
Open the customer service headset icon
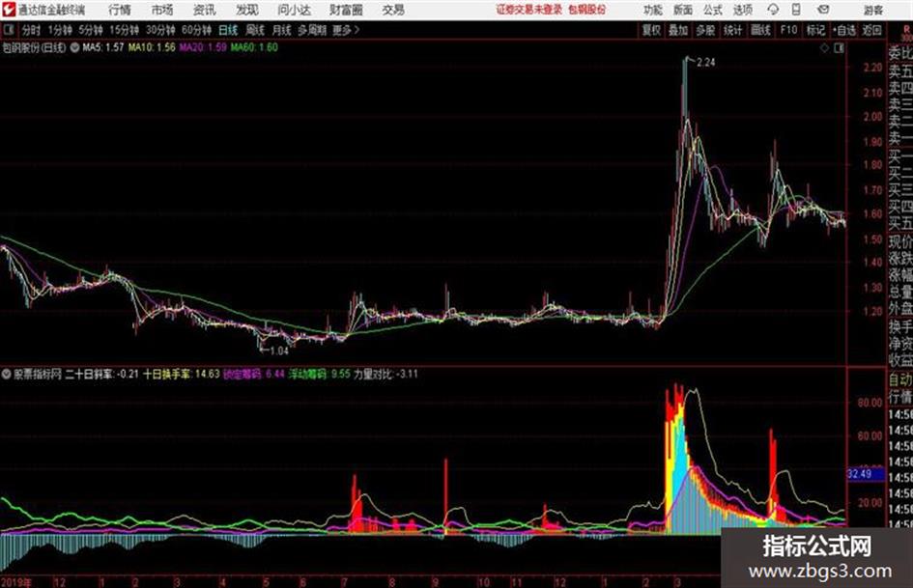[773, 10]
